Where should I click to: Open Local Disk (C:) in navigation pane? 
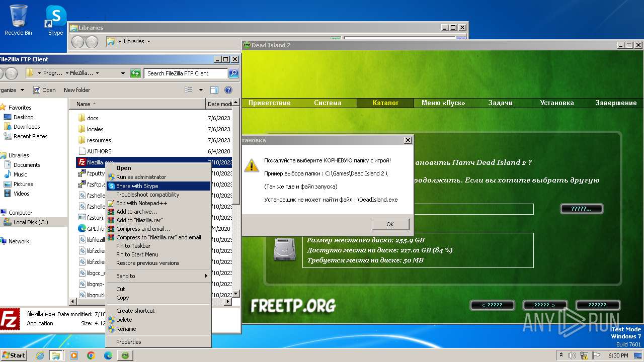click(x=31, y=222)
